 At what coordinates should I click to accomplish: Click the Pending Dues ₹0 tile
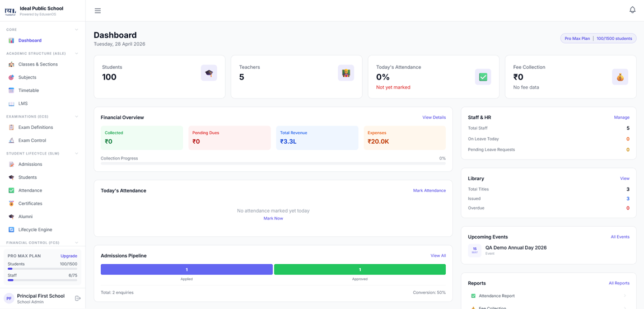tap(229, 138)
